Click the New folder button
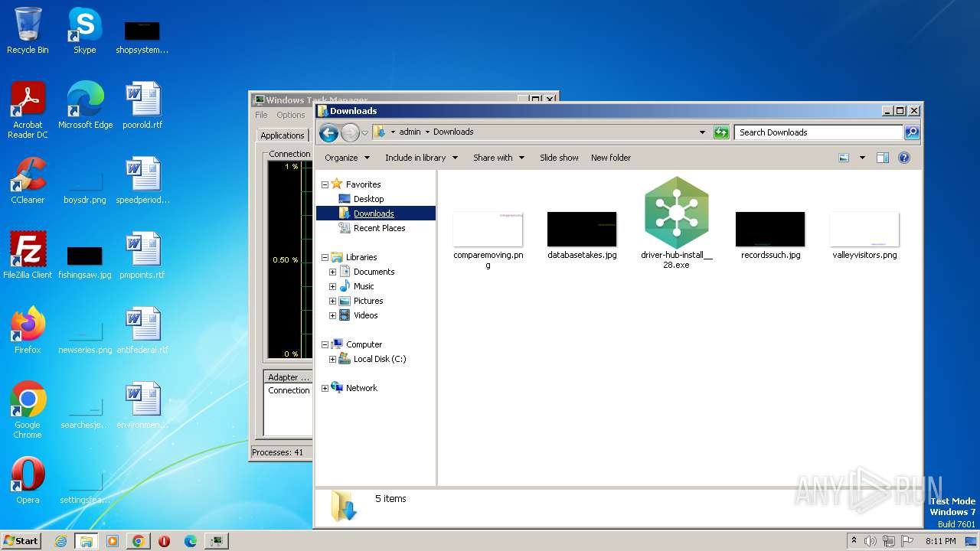This screenshot has height=551, width=980. point(611,158)
